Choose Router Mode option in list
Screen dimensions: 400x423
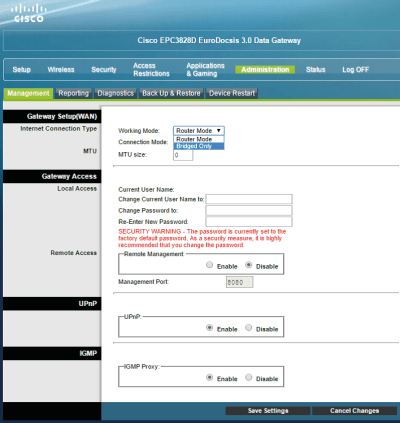pyautogui.click(x=199, y=139)
